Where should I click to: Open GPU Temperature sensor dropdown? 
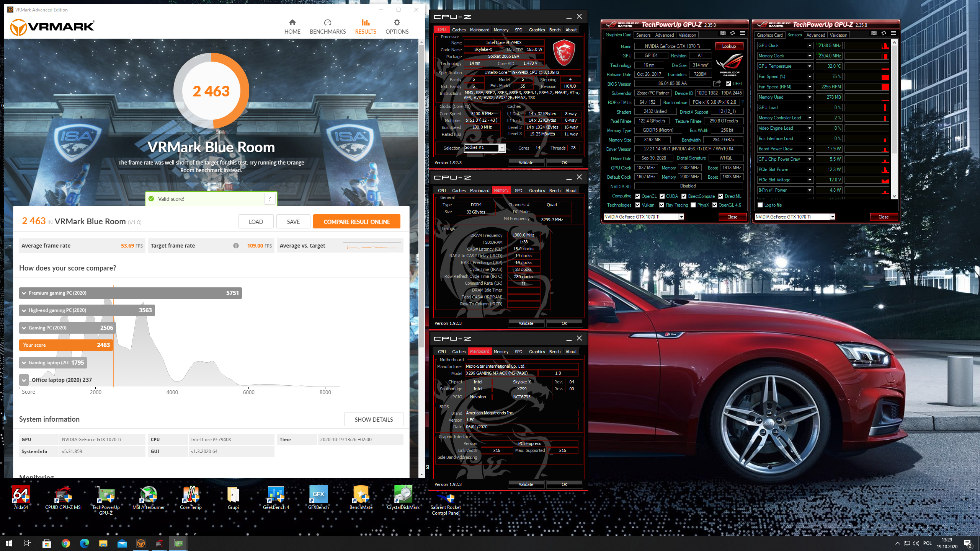[x=810, y=66]
